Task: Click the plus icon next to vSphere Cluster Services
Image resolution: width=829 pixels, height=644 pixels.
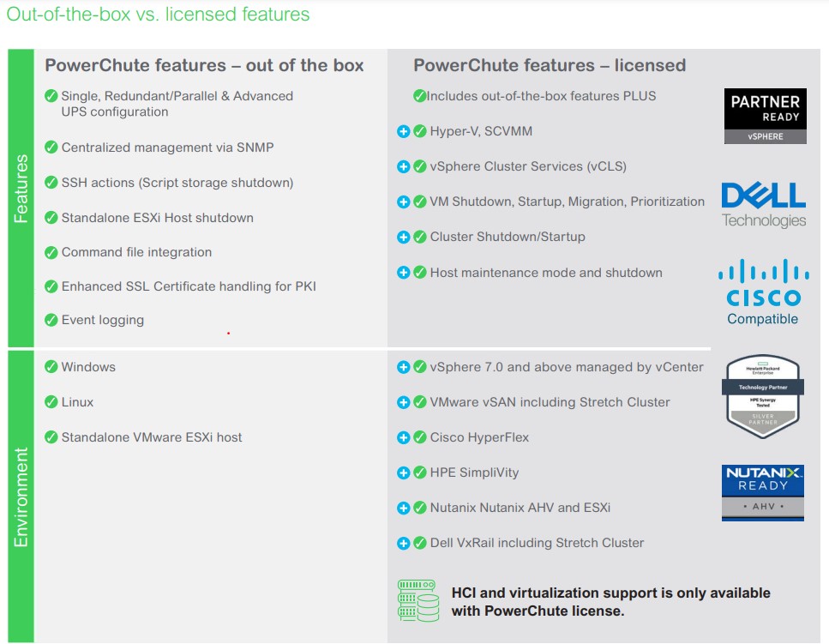Action: pos(404,167)
